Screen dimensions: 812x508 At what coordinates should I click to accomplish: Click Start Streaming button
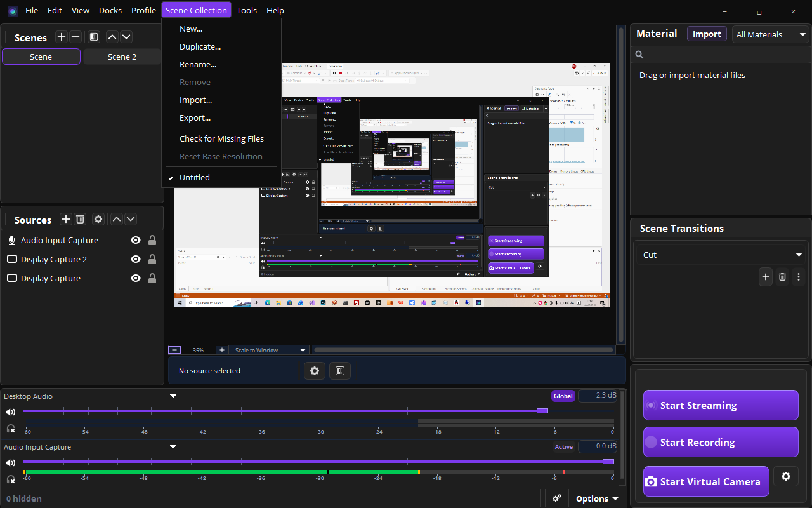(721, 405)
